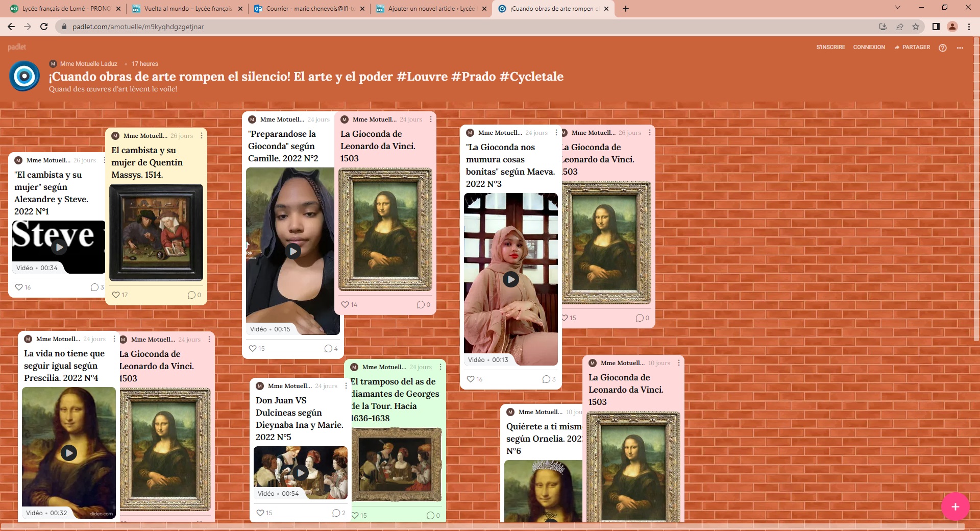This screenshot has height=531, width=980.
Task: Play the Steve video in El cambista post
Action: (x=59, y=248)
